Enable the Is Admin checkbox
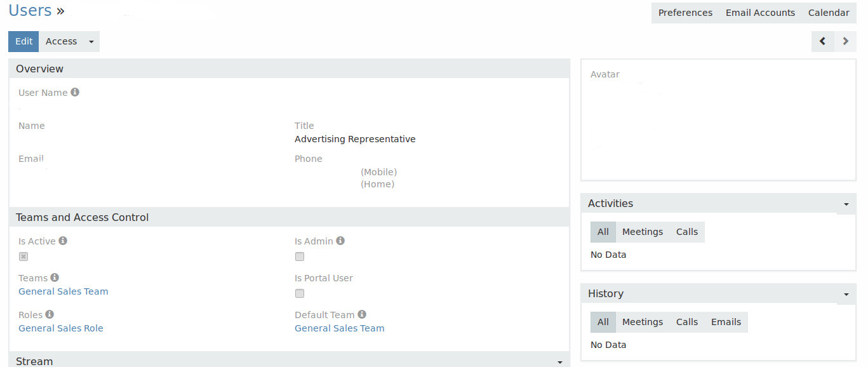This screenshot has height=367, width=868. pos(300,257)
